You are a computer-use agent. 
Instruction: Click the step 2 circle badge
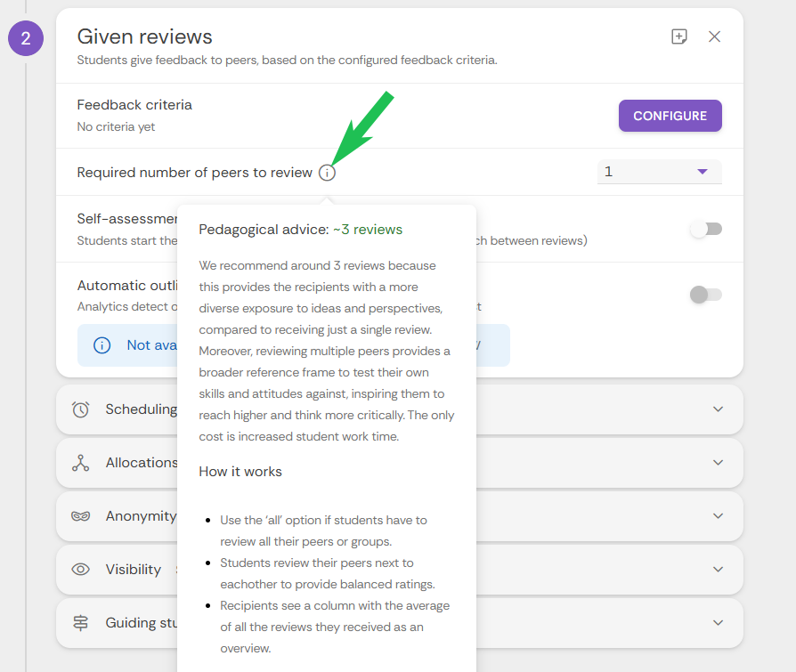point(26,38)
